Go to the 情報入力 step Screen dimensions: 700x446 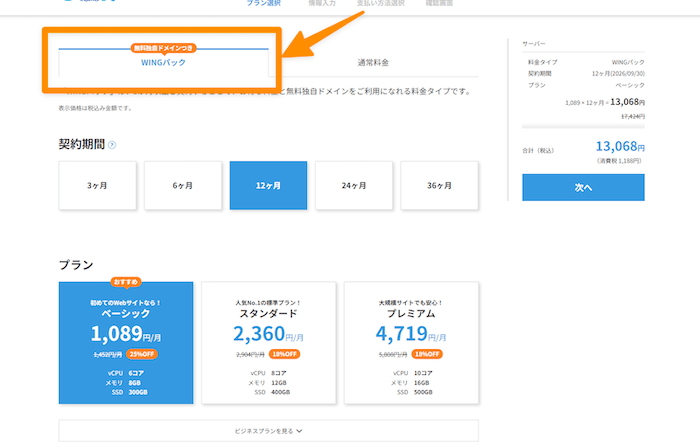click(322, 3)
